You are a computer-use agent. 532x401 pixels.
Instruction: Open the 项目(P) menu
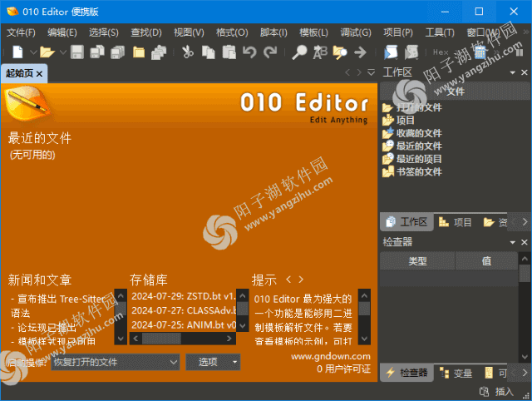coord(398,32)
